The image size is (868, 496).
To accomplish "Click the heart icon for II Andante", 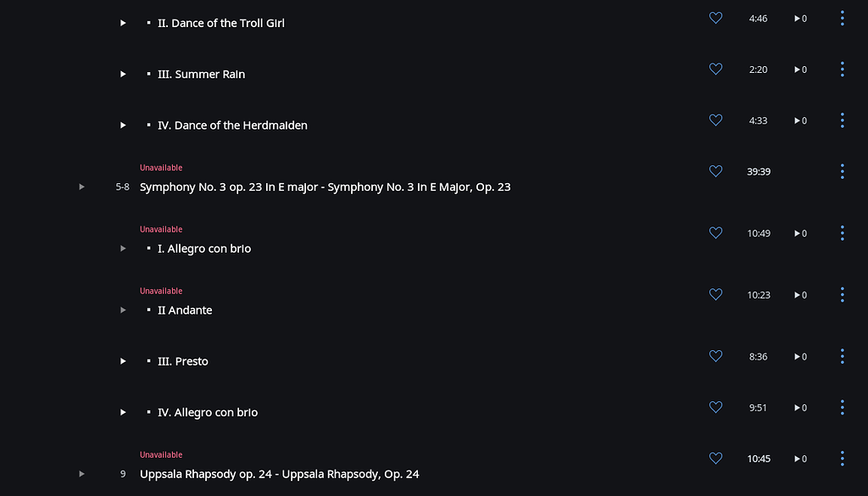I will (715, 295).
